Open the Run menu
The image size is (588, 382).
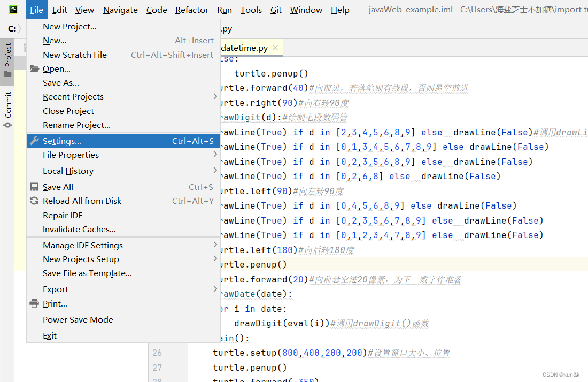[224, 9]
